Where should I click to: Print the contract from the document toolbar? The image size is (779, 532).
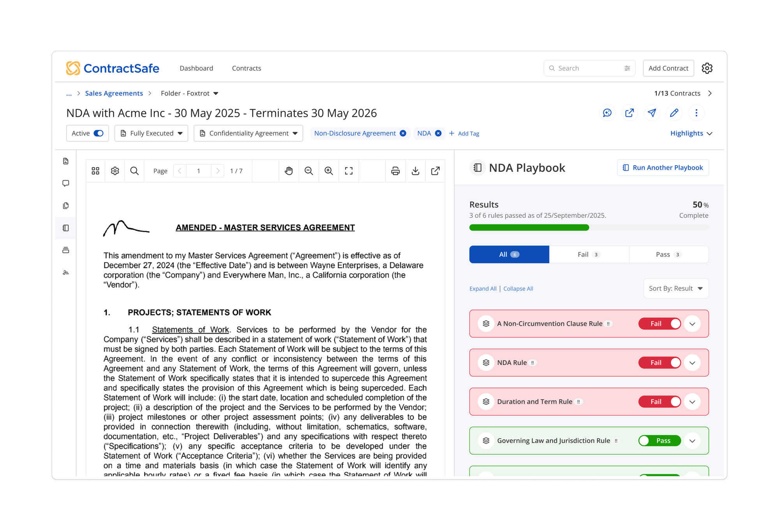[396, 171]
